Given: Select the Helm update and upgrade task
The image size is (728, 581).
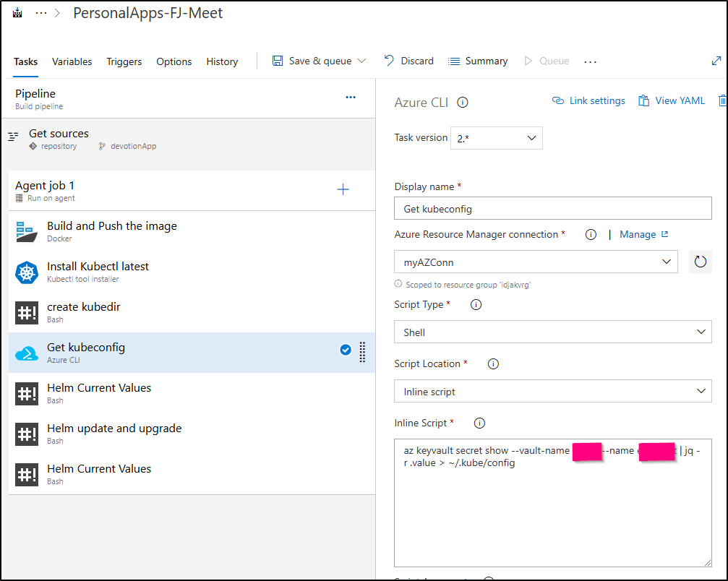Looking at the screenshot, I should coord(192,434).
